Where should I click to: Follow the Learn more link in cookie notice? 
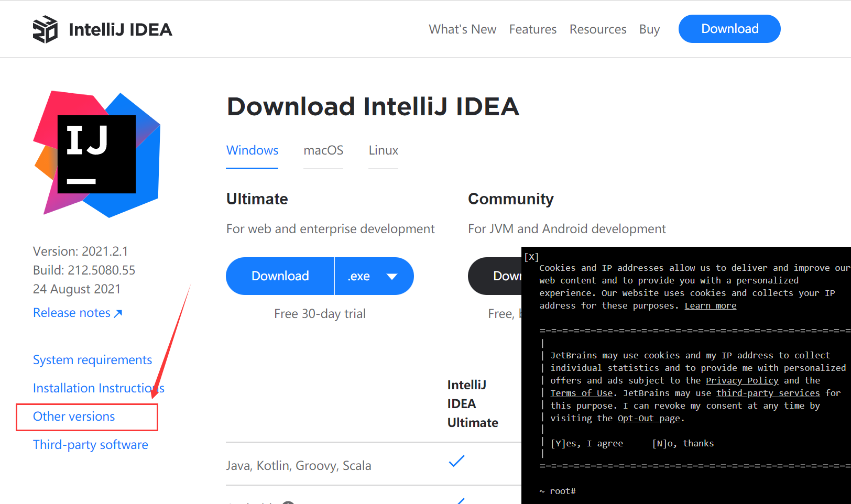[x=710, y=305]
